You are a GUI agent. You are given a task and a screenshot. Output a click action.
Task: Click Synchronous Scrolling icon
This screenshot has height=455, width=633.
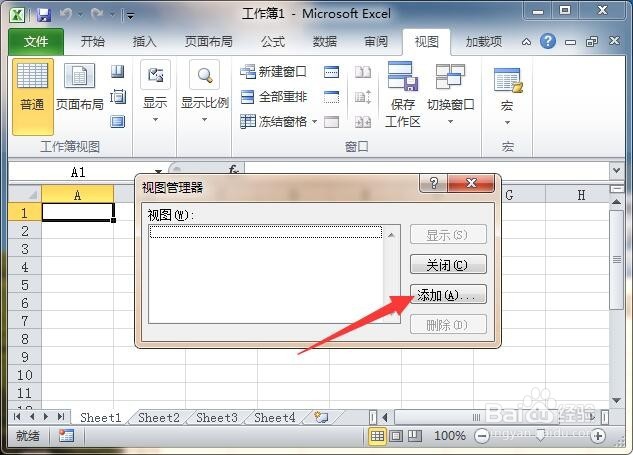pyautogui.click(x=363, y=97)
